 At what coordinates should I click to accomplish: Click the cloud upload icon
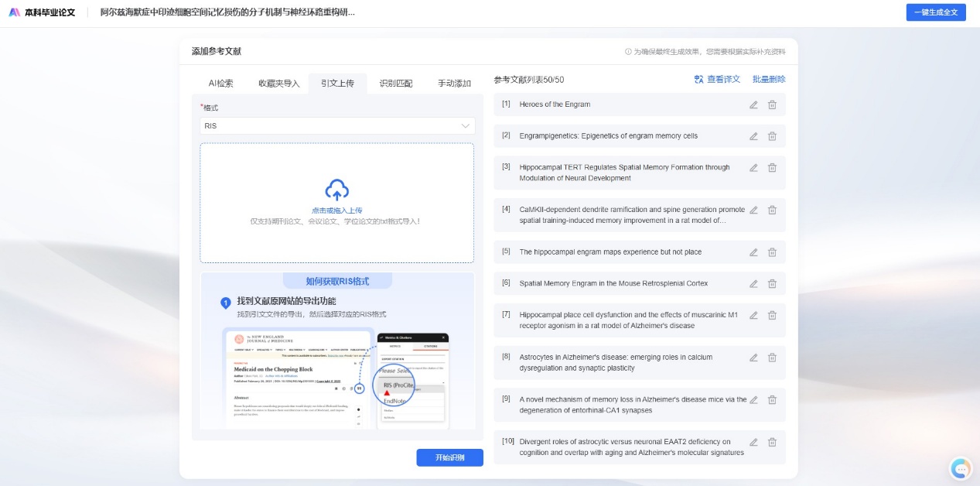[x=336, y=190]
